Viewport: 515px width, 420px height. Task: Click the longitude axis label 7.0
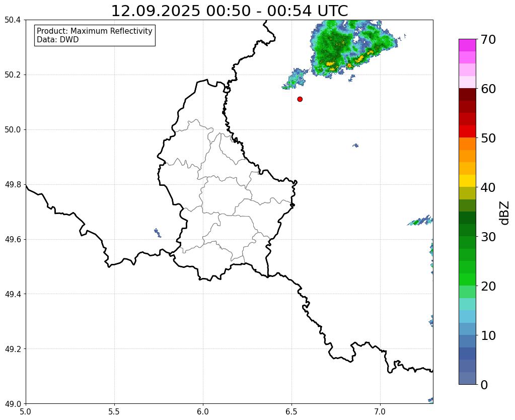(x=381, y=411)
